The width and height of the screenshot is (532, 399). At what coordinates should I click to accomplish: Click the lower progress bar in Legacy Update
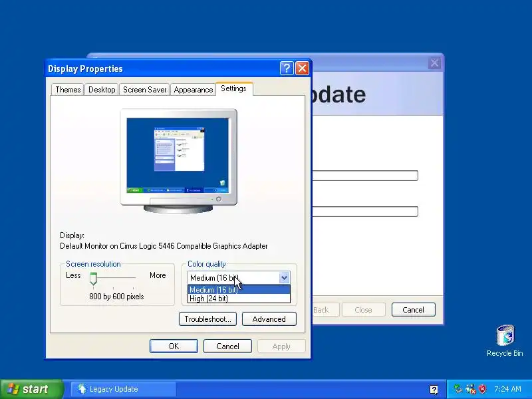364,211
